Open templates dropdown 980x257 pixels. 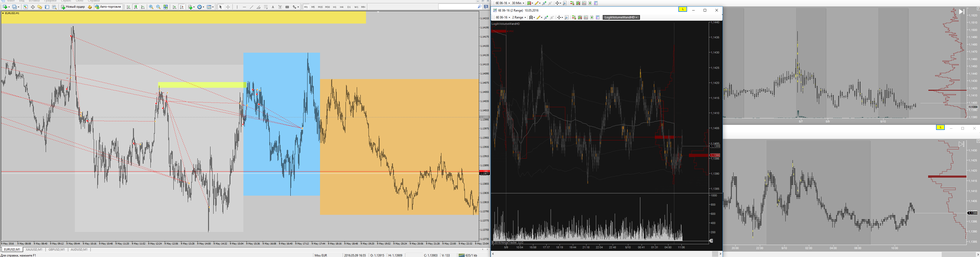click(213, 7)
